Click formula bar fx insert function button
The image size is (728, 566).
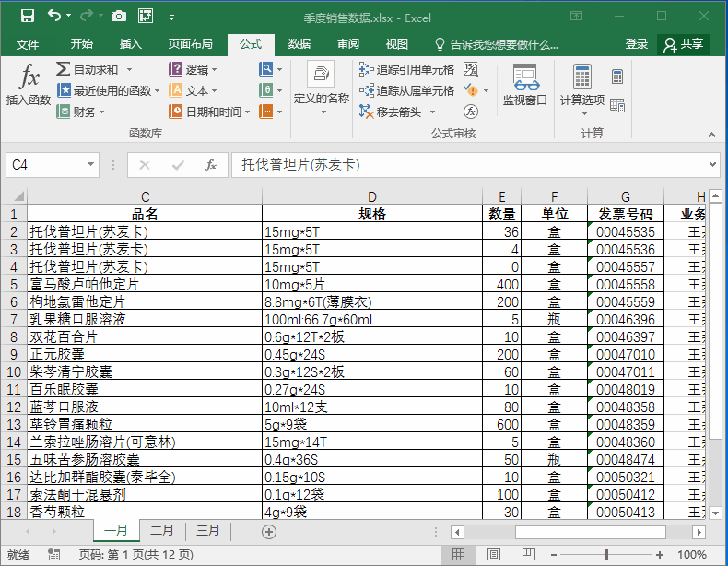click(x=211, y=165)
